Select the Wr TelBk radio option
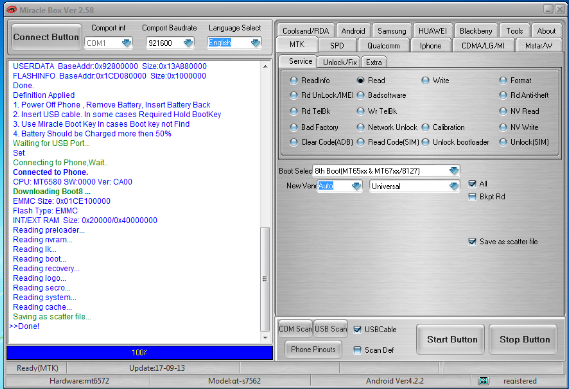569x389 pixels. [x=360, y=111]
